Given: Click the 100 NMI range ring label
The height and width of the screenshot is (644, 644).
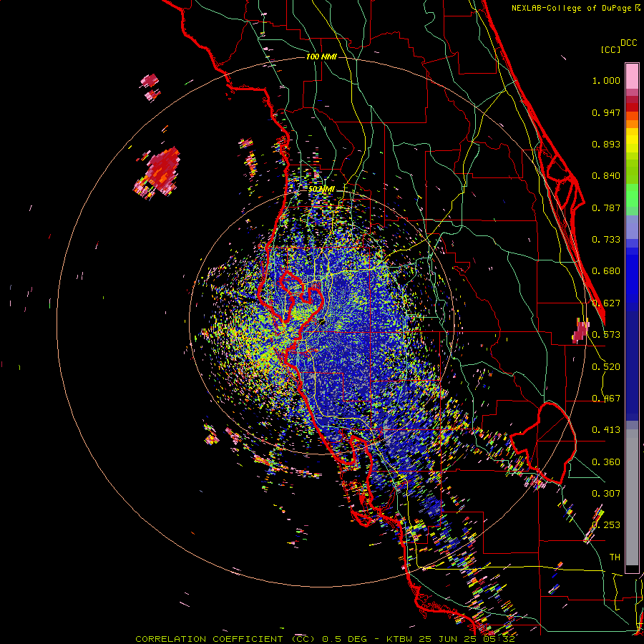Looking at the screenshot, I should 321,57.
